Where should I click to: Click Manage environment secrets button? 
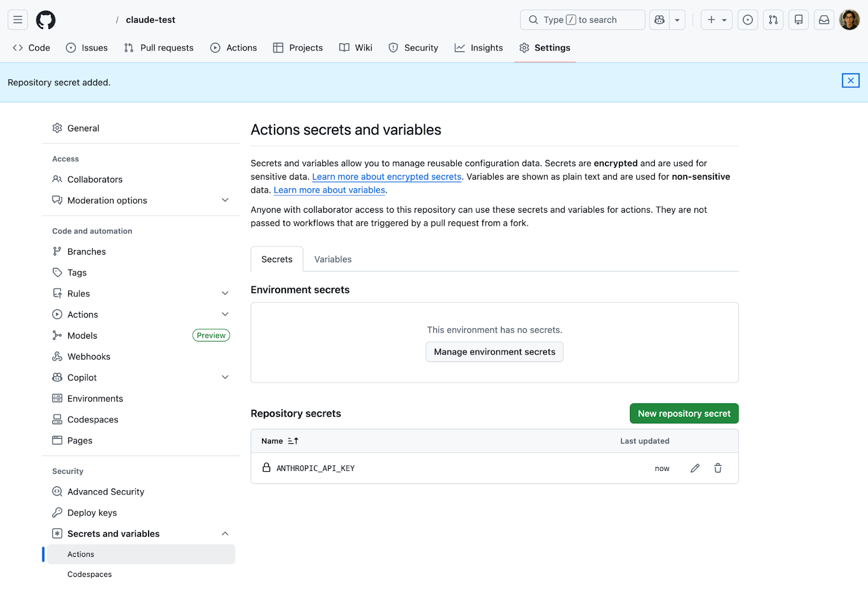point(494,352)
